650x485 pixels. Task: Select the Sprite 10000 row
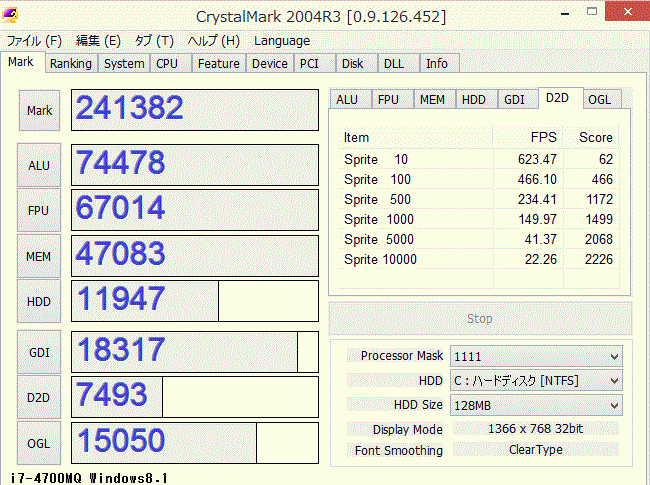479,259
